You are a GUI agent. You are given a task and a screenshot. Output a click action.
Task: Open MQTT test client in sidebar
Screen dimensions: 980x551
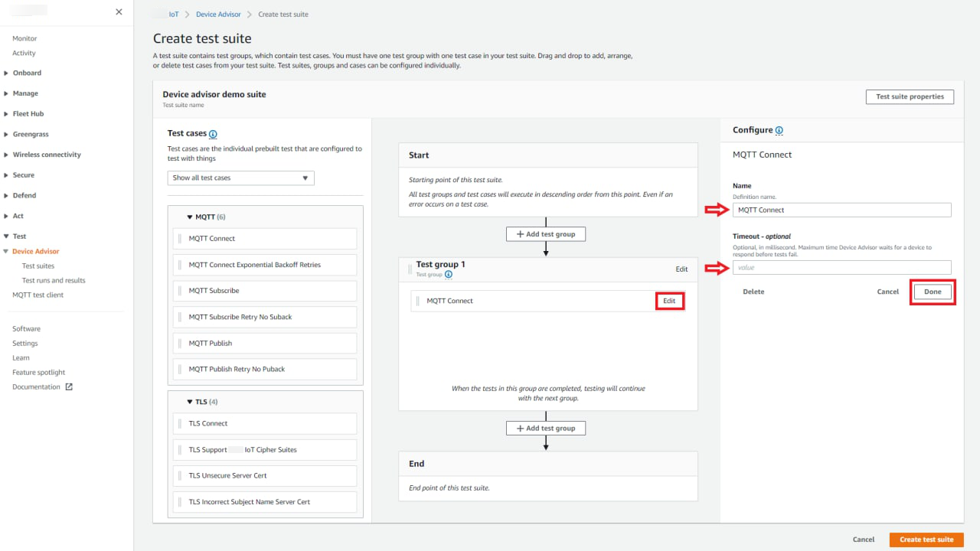38,295
